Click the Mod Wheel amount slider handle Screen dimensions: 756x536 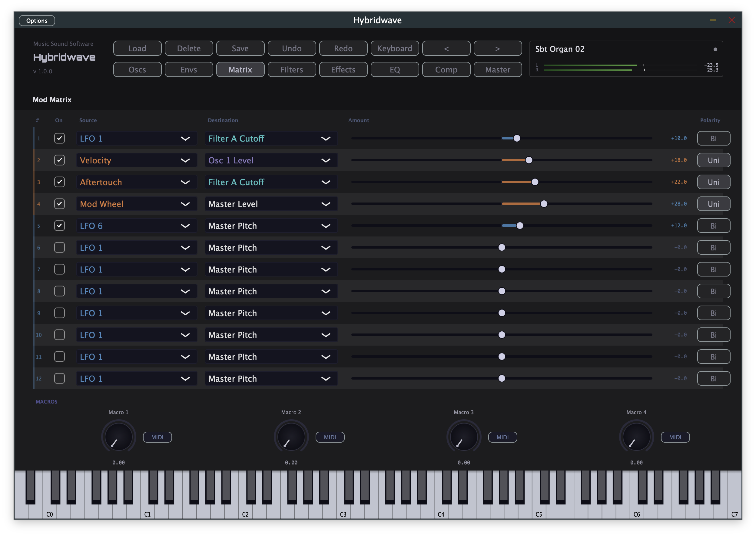[x=544, y=204]
